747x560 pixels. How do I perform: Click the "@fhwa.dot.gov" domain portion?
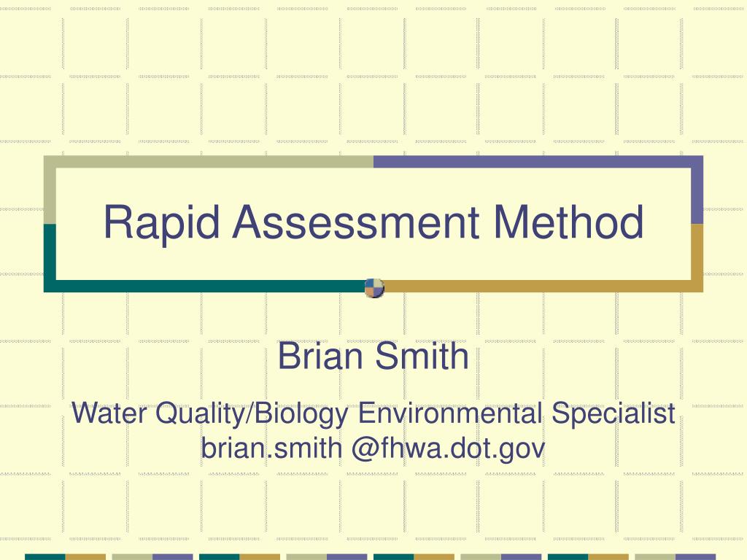pos(449,449)
